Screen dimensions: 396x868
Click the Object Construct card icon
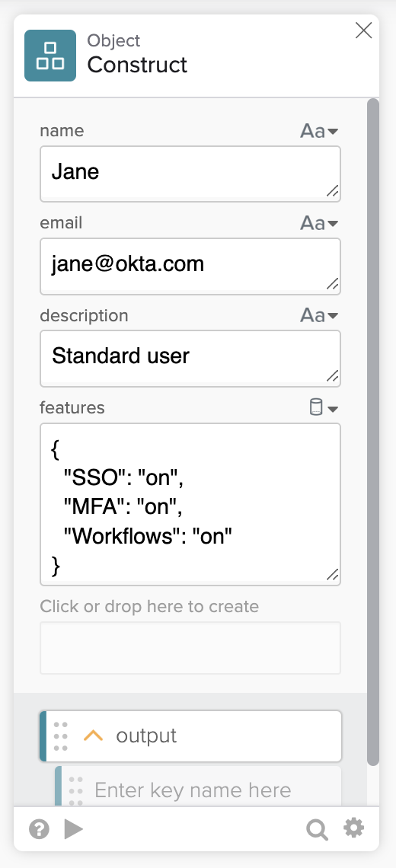tap(49, 56)
